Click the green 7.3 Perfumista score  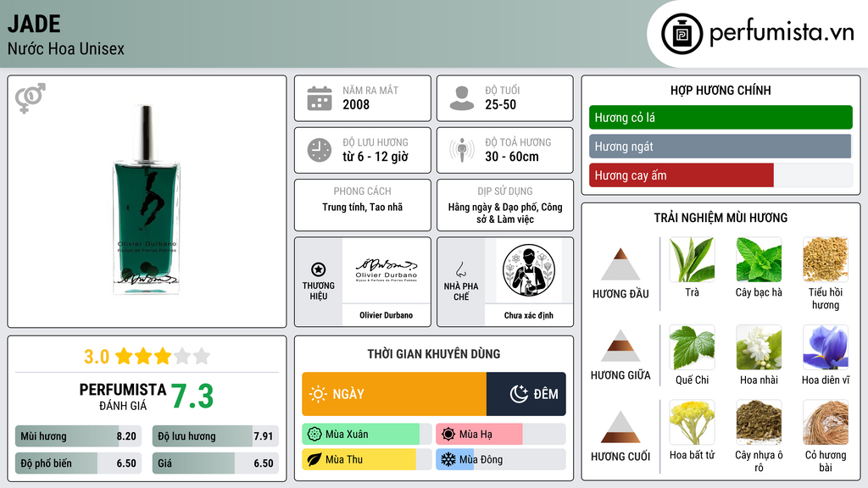tap(192, 396)
